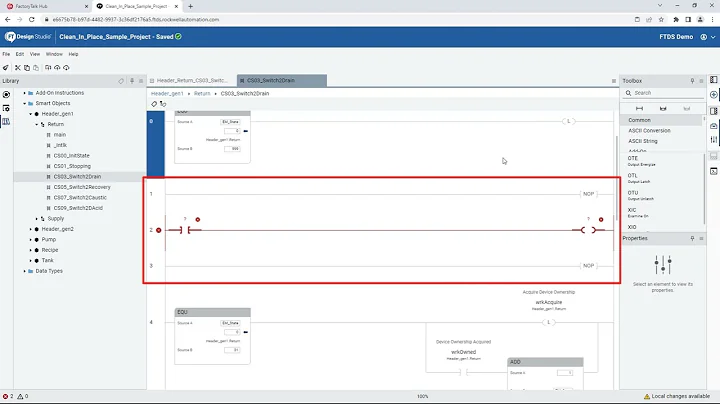Image resolution: width=720 pixels, height=404 pixels.
Task: Select the ASCII Conversion toolbox category
Action: click(x=649, y=130)
